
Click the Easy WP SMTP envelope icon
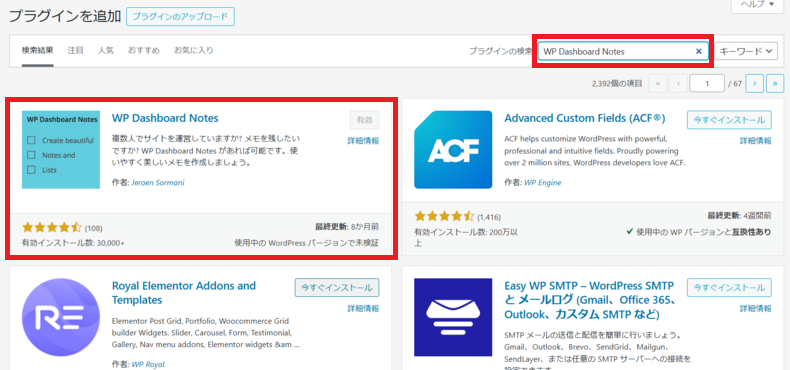coord(453,318)
